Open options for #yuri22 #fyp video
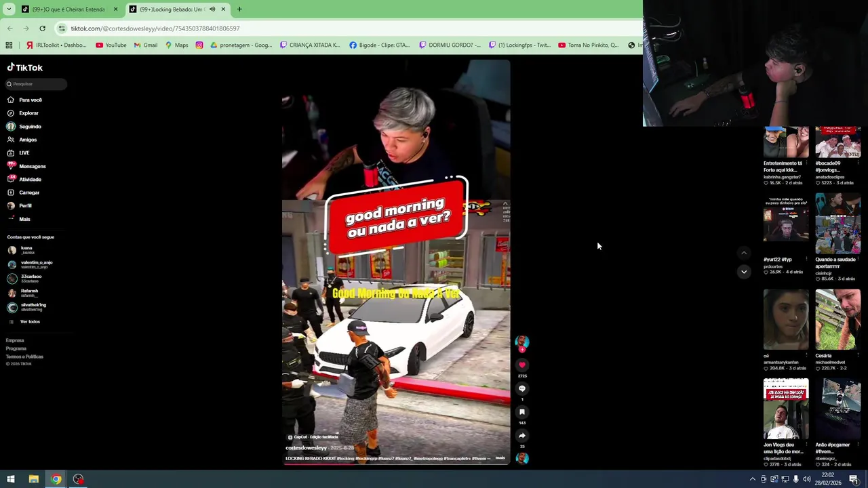Viewport: 868px width, 488px height. click(x=806, y=260)
